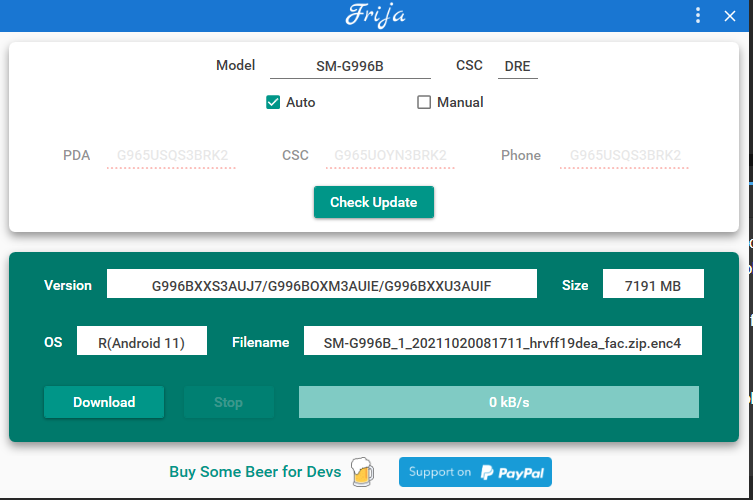Image resolution: width=753 pixels, height=500 pixels.
Task: Start firmware with the Download button
Action: [104, 402]
